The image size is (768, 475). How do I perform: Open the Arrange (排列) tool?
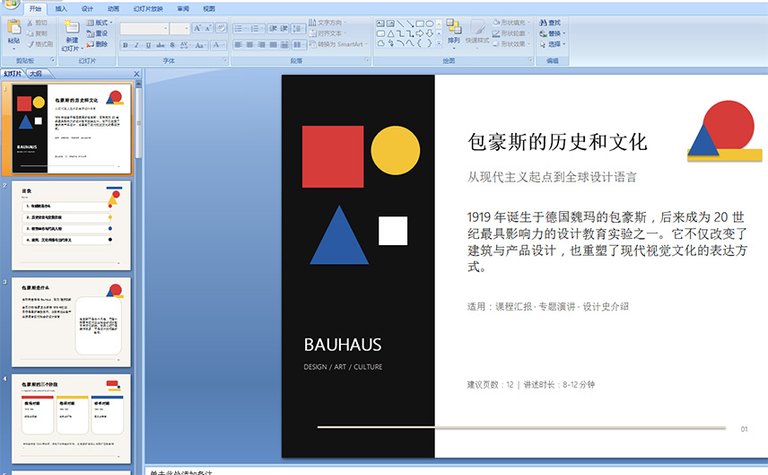click(454, 31)
